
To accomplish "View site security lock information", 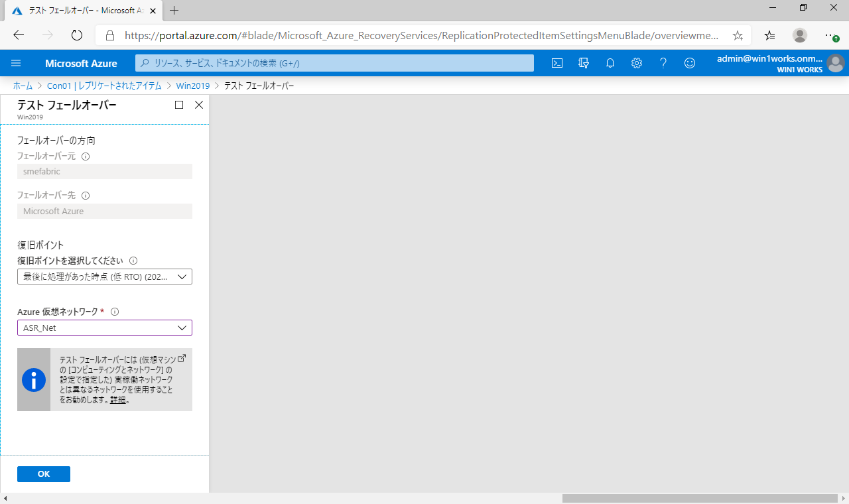I will 110,35.
